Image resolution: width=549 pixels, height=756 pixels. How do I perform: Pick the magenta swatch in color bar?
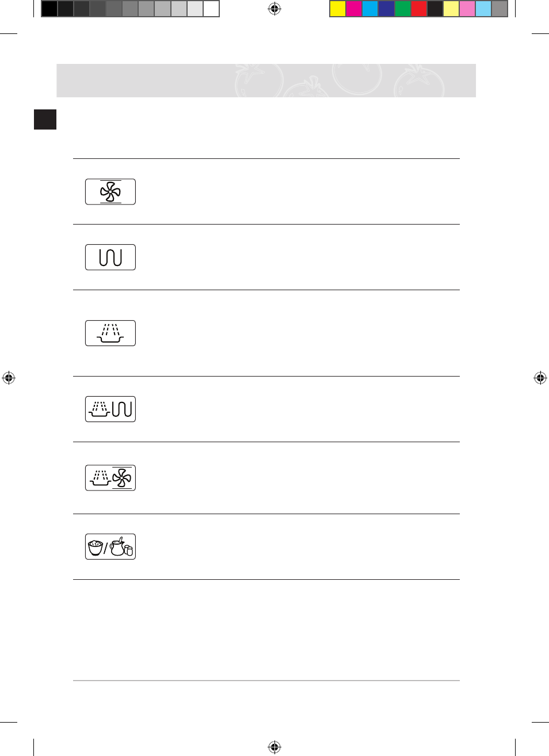point(354,9)
